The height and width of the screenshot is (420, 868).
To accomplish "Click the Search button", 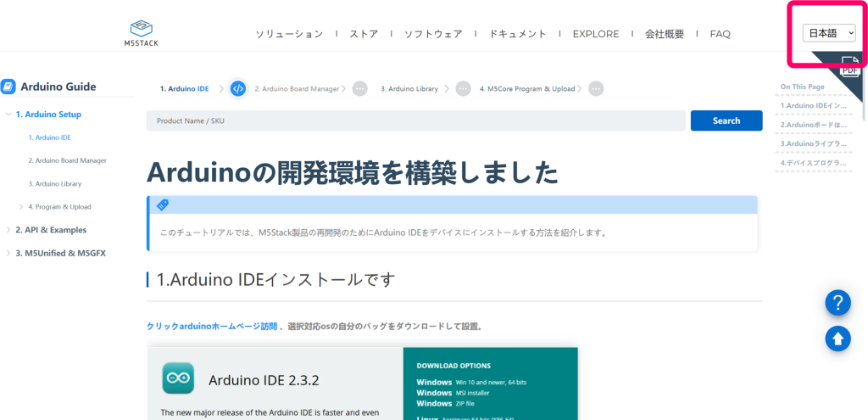I will tap(726, 120).
